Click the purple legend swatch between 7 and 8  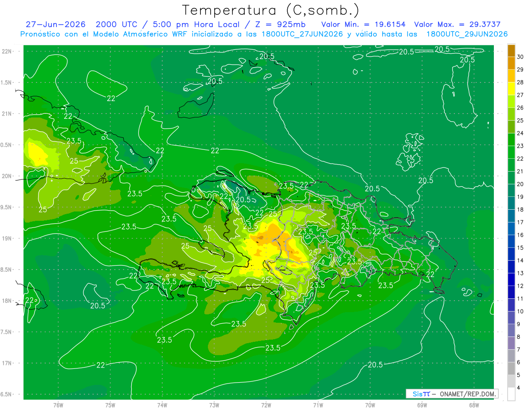pos(511,343)
